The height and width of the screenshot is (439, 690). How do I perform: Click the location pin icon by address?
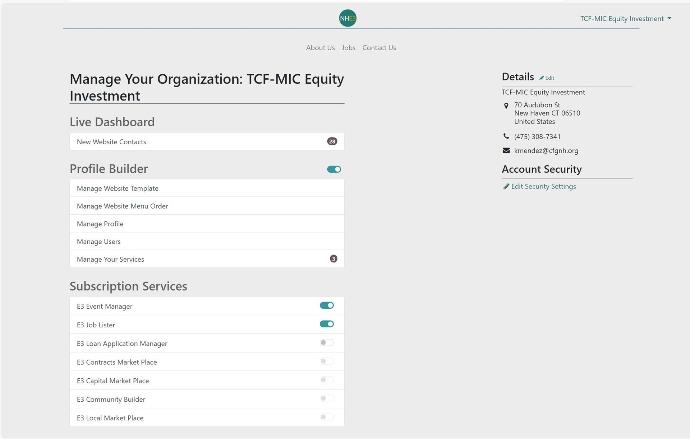tap(506, 106)
